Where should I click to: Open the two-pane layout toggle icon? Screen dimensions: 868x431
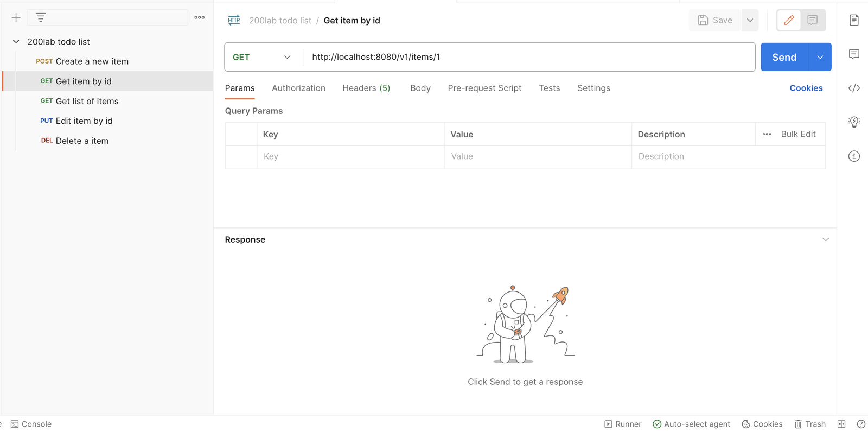coord(841,424)
